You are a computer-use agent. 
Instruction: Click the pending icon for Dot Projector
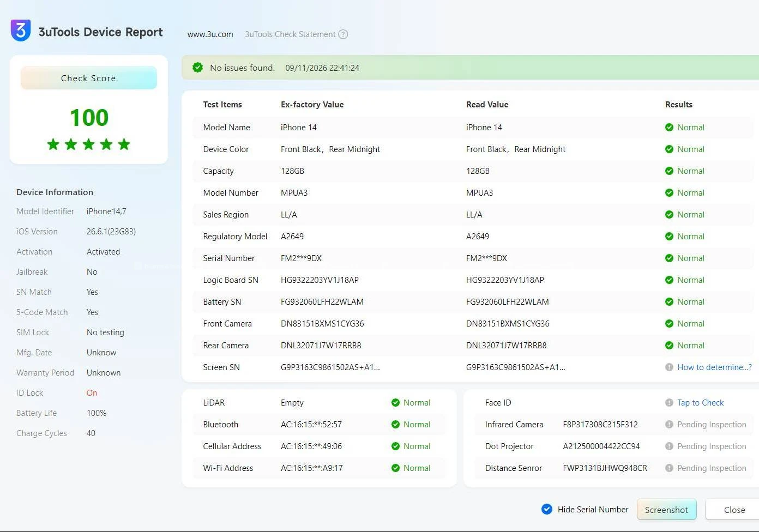pos(669,446)
